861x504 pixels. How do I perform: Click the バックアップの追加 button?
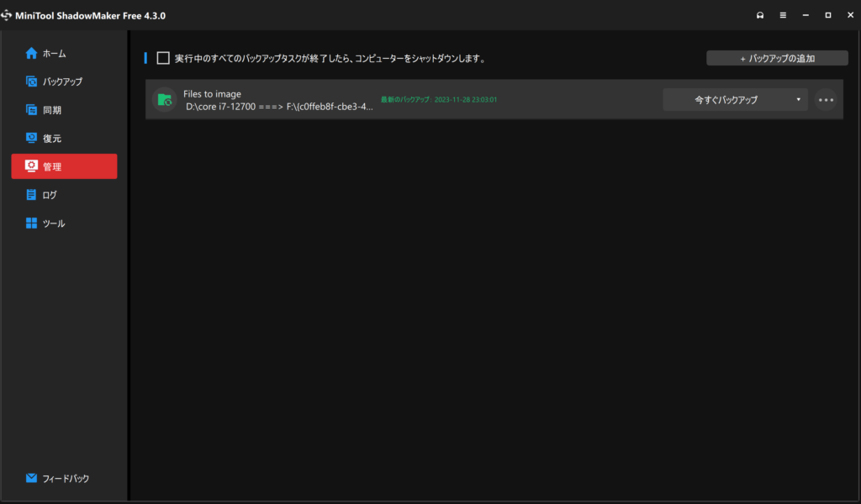pos(777,59)
